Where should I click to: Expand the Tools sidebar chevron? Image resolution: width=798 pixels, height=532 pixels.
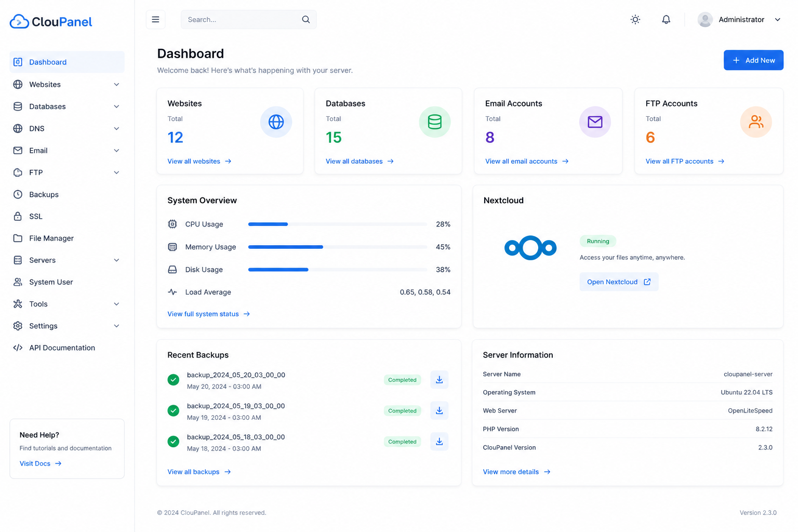click(116, 304)
